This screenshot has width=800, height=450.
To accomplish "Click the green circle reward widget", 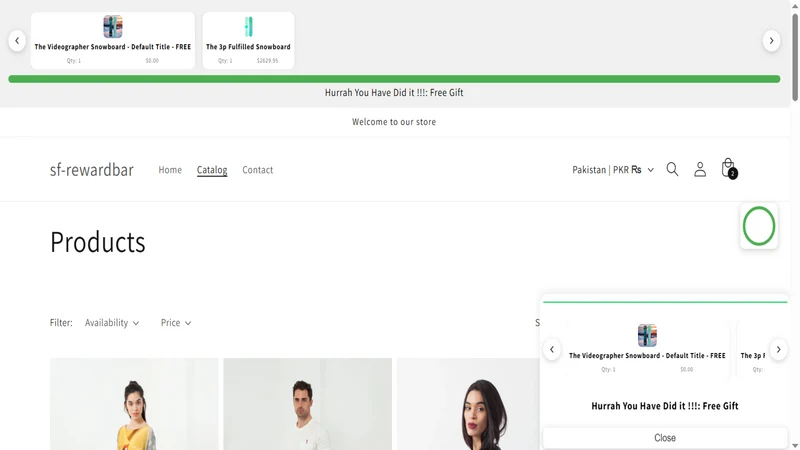I will 759,226.
